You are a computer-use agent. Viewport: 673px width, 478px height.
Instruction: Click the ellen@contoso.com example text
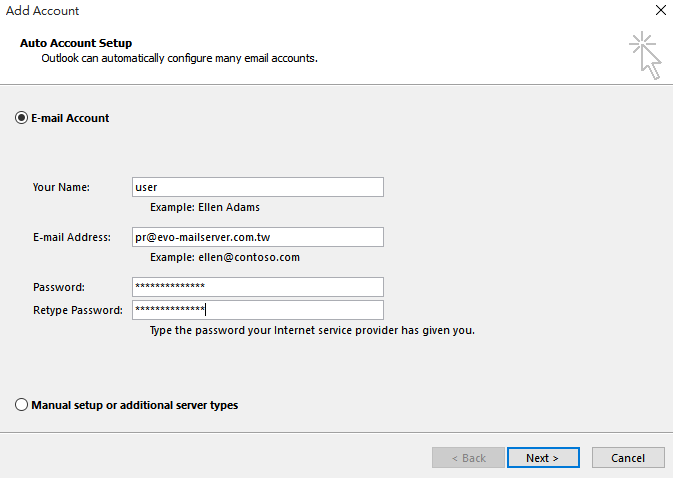(249, 257)
